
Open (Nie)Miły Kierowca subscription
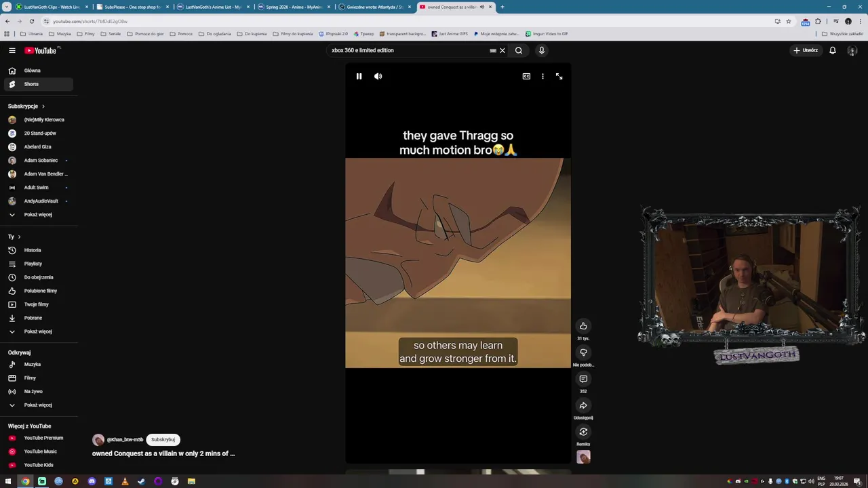coord(38,120)
